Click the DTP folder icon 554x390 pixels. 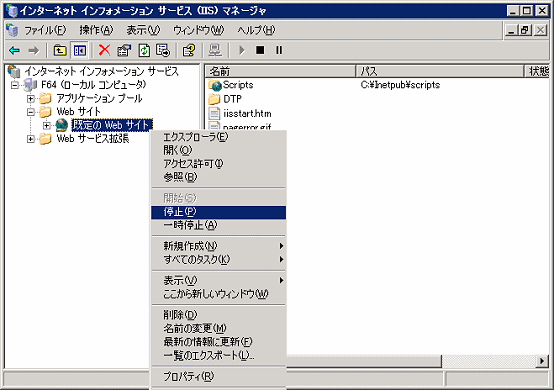tap(214, 99)
